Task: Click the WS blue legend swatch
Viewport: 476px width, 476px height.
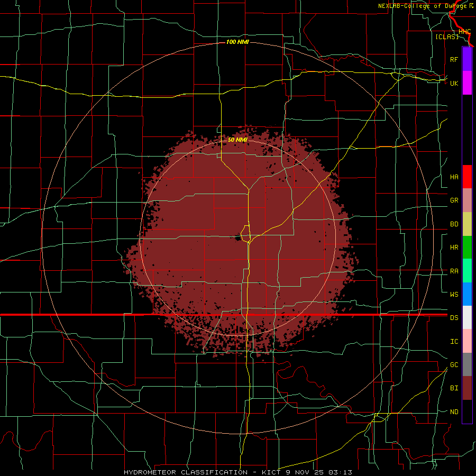Action: 467,294
